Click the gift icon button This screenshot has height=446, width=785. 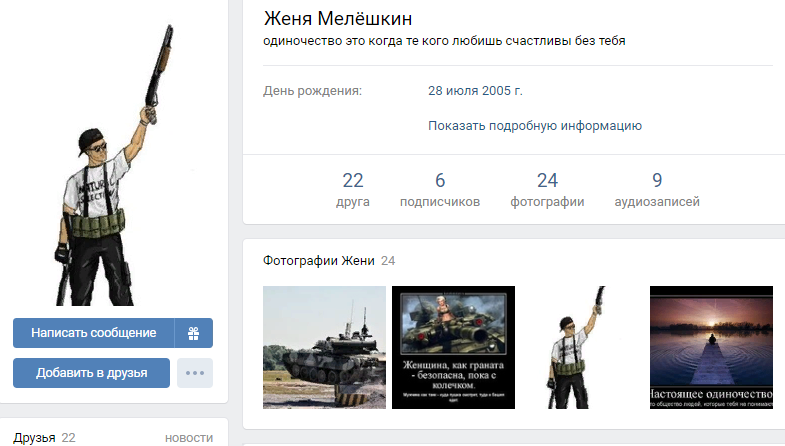(194, 333)
